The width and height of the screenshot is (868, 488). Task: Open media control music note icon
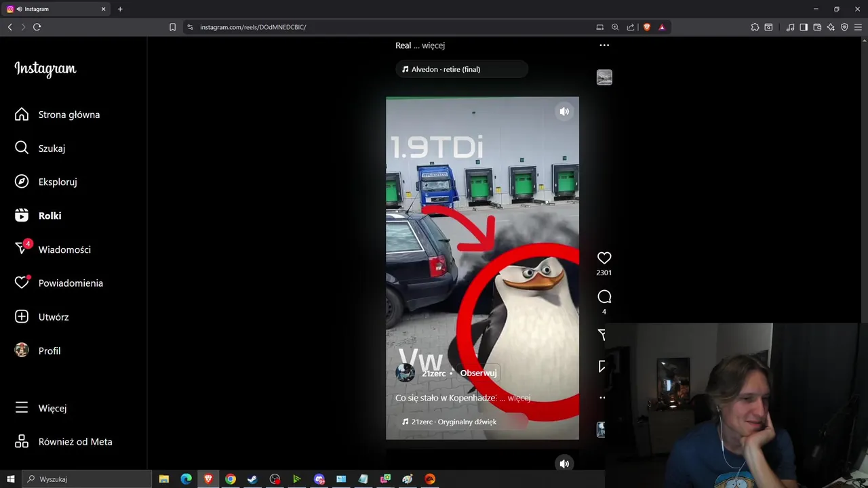(x=790, y=27)
